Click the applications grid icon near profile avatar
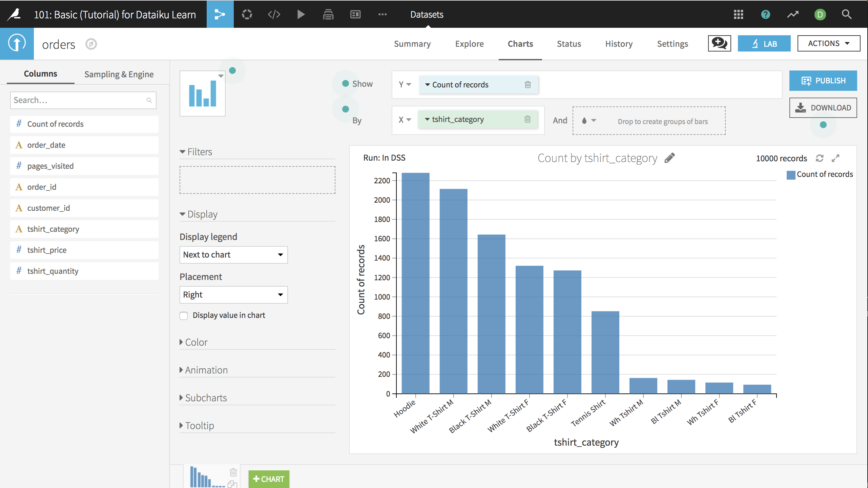The width and height of the screenshot is (868, 488). pos(739,14)
